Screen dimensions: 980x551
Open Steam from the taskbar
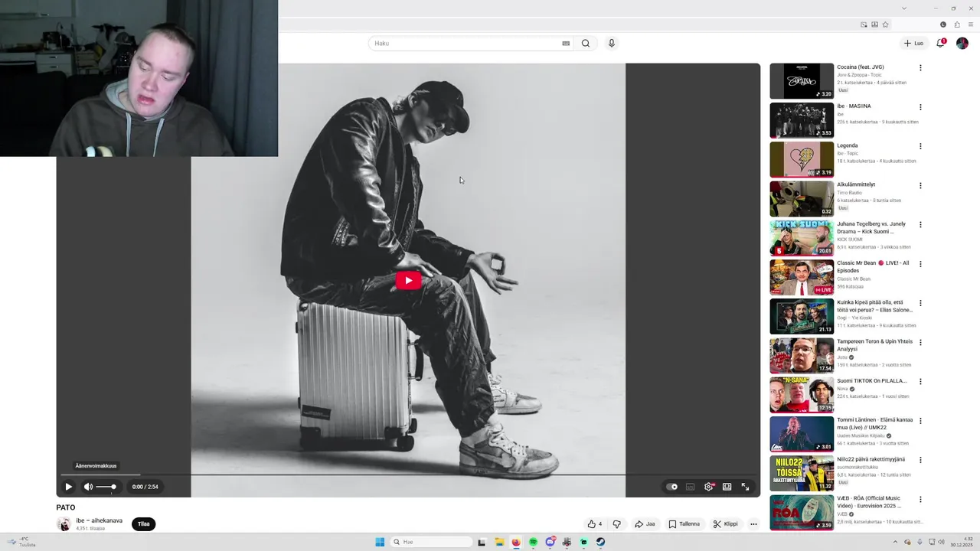600,542
